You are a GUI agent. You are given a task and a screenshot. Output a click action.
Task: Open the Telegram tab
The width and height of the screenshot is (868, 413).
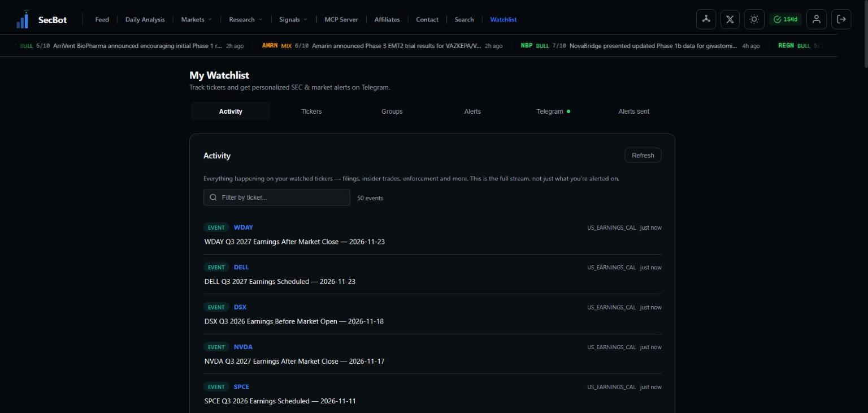[553, 111]
